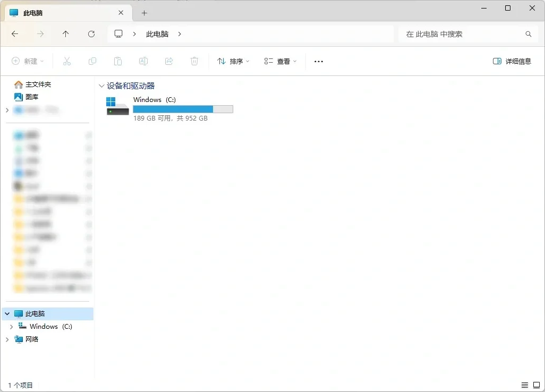Select the Copy icon in the toolbar
Viewport: 545px width, 392px height.
pos(92,61)
